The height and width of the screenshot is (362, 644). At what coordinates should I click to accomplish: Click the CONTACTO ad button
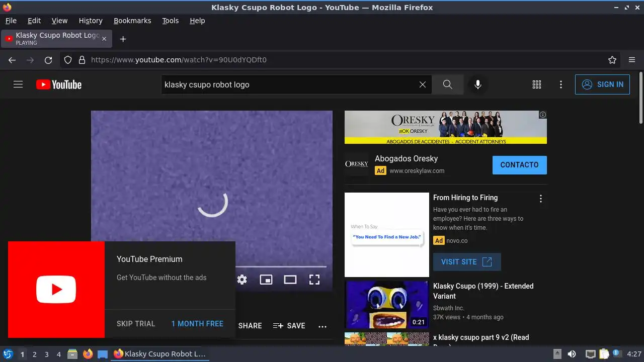520,165
